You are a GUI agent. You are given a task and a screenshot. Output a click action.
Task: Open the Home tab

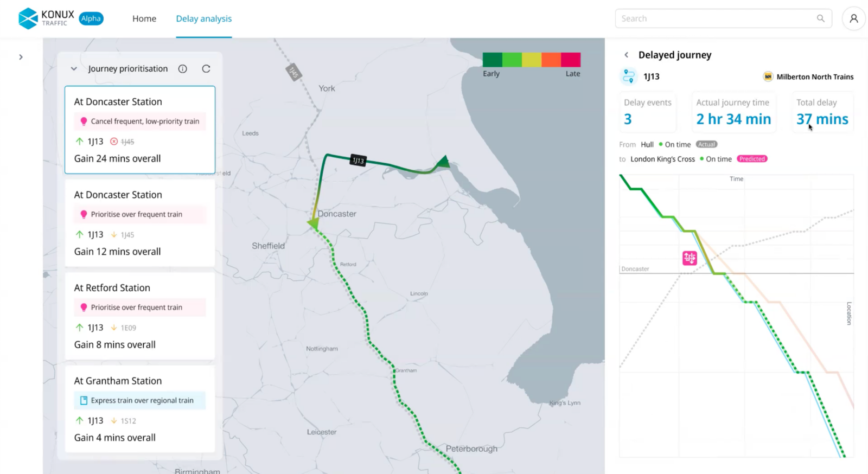pos(144,18)
